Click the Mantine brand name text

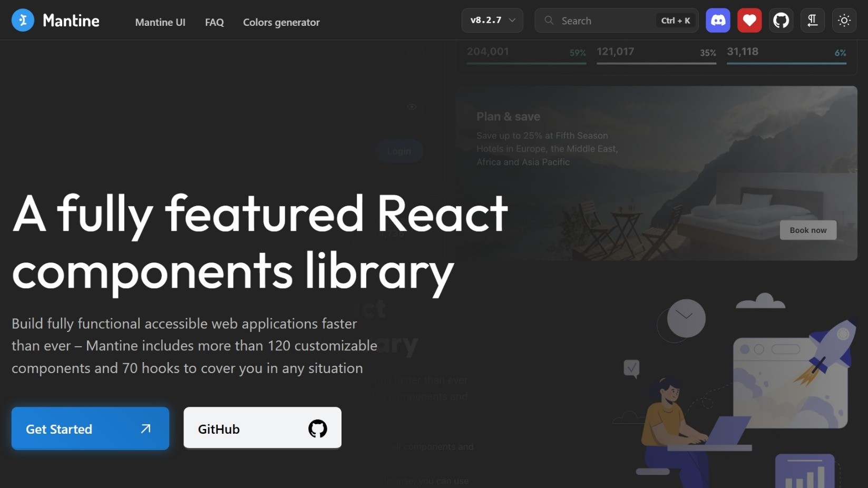71,21
